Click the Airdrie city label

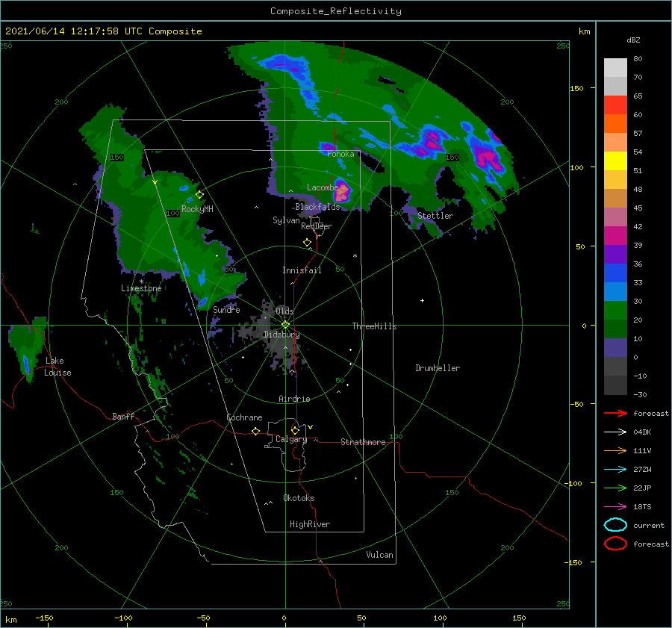(x=294, y=399)
